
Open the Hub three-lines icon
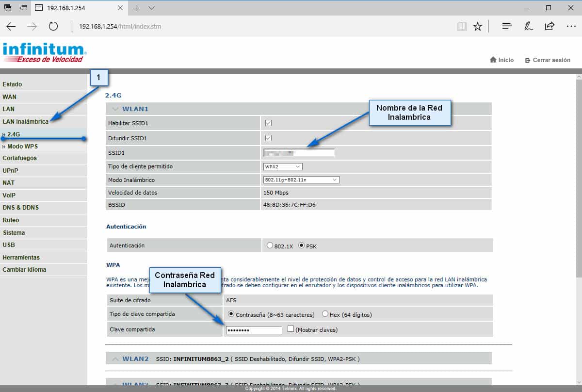pyautogui.click(x=507, y=26)
